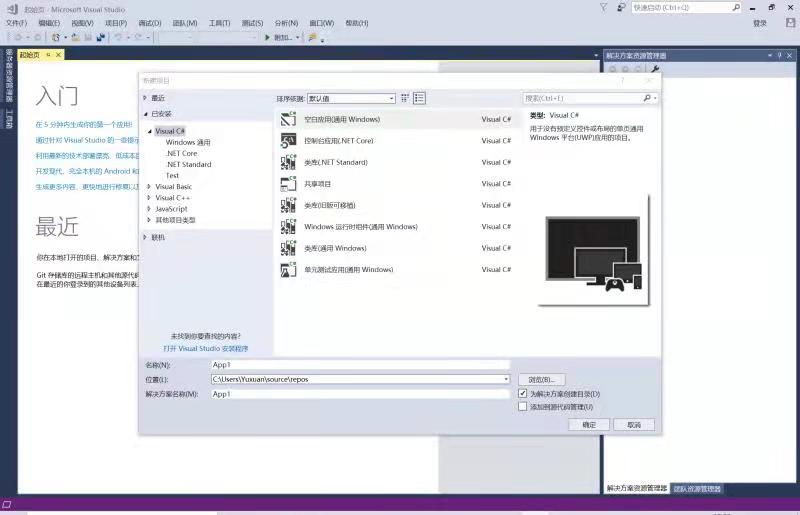
Task: Collapse the Visual C# tree node
Action: coord(149,131)
